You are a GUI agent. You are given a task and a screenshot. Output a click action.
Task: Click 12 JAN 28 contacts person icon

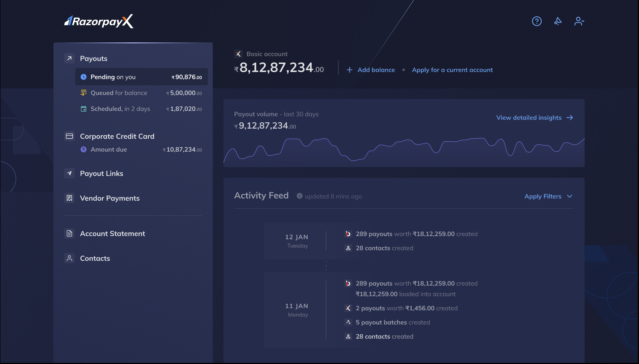coord(348,248)
